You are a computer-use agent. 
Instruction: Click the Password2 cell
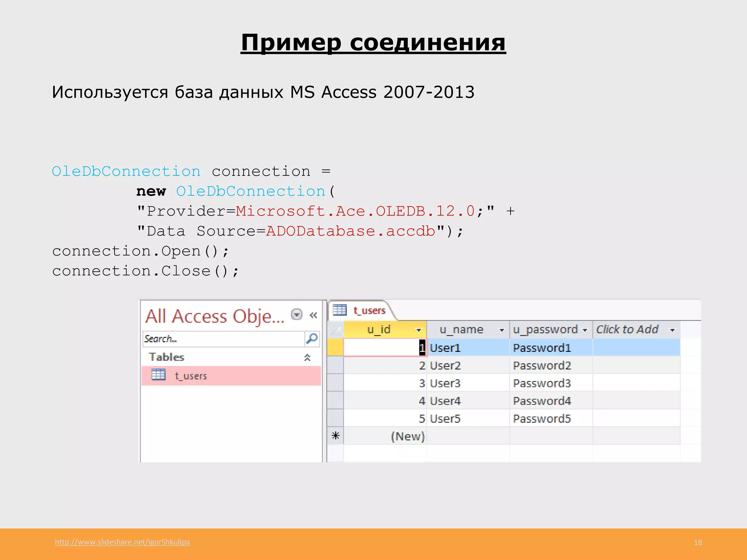pyautogui.click(x=551, y=365)
